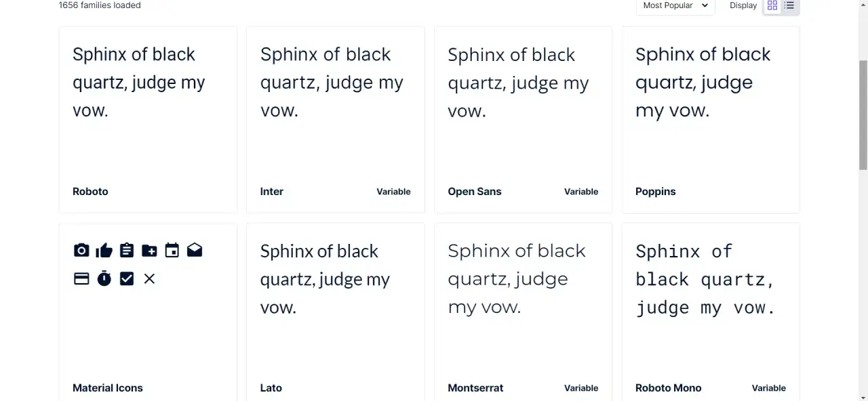Image resolution: width=868 pixels, height=401 pixels.
Task: Open the Montserrat font preview card
Action: click(523, 312)
